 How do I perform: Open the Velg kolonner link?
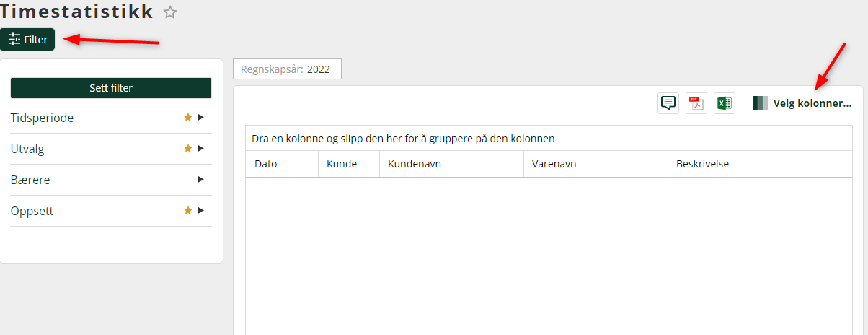(x=812, y=103)
